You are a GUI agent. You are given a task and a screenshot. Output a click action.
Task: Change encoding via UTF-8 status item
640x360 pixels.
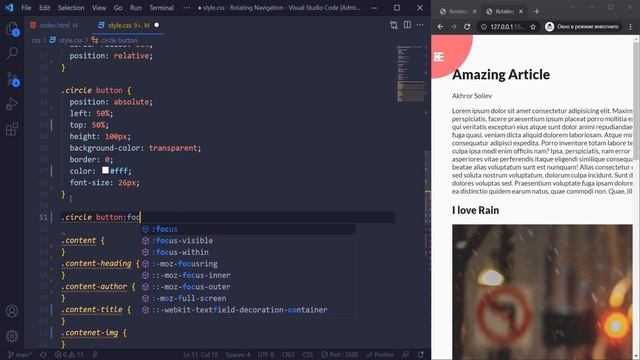point(266,355)
